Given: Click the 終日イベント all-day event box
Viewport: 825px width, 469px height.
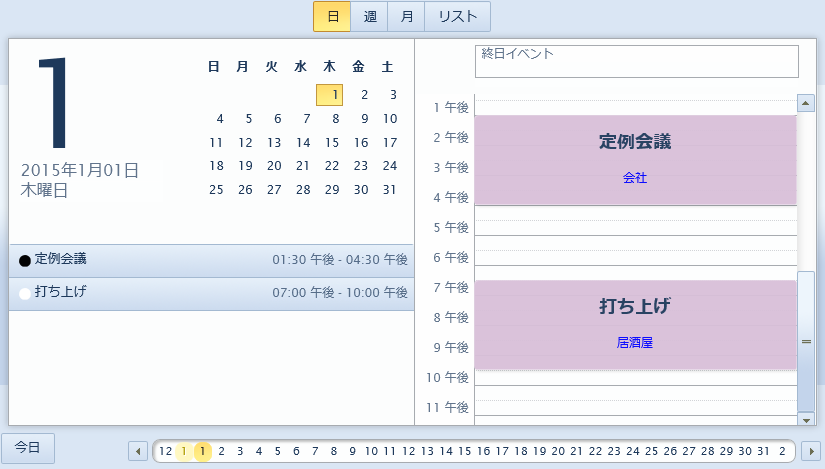Looking at the screenshot, I should (637, 62).
